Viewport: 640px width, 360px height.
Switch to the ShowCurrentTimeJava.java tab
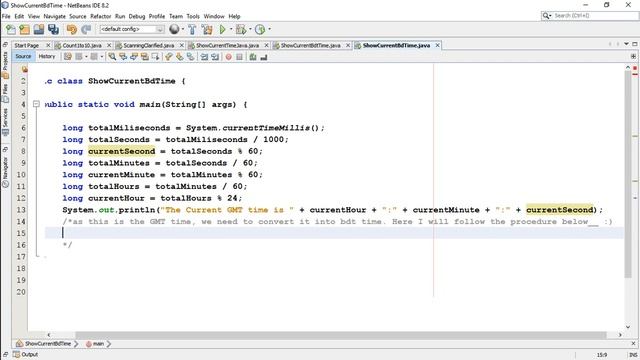click(227, 45)
